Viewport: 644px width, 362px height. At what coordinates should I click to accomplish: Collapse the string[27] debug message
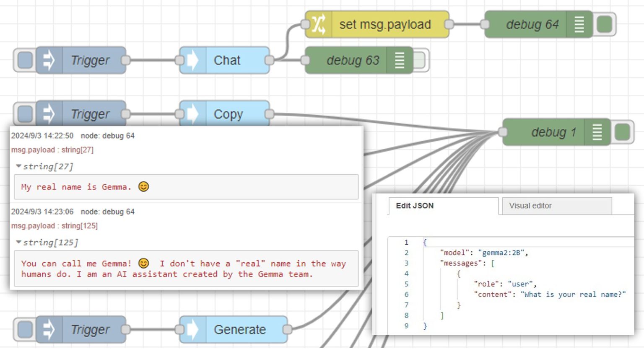(x=18, y=166)
